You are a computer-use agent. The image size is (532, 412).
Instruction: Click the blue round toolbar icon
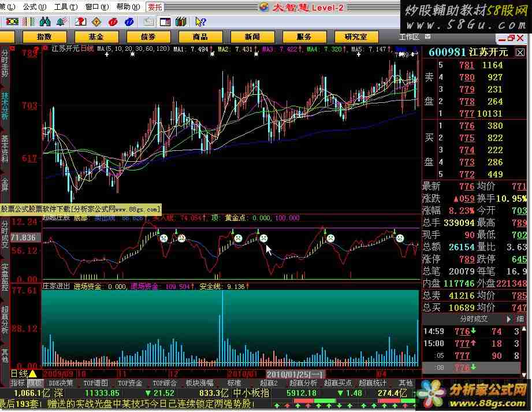coord(129,22)
